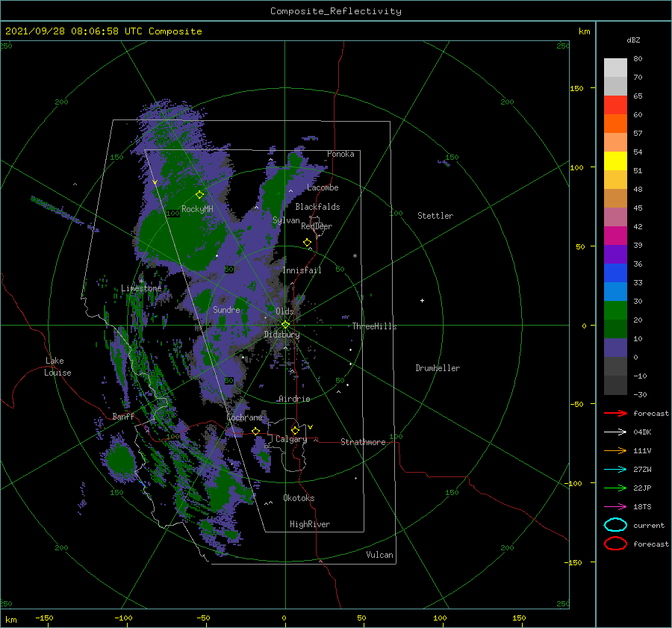Click the yellow diamond marker above Calgary label

click(x=295, y=430)
